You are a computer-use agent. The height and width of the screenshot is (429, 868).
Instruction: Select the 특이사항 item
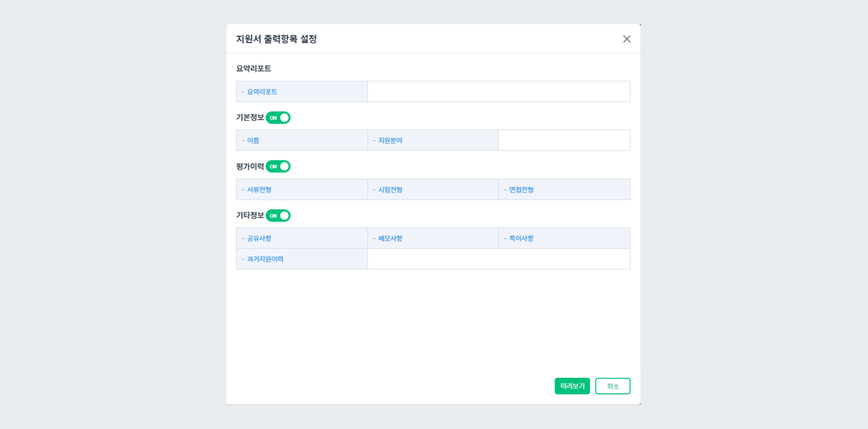(564, 238)
